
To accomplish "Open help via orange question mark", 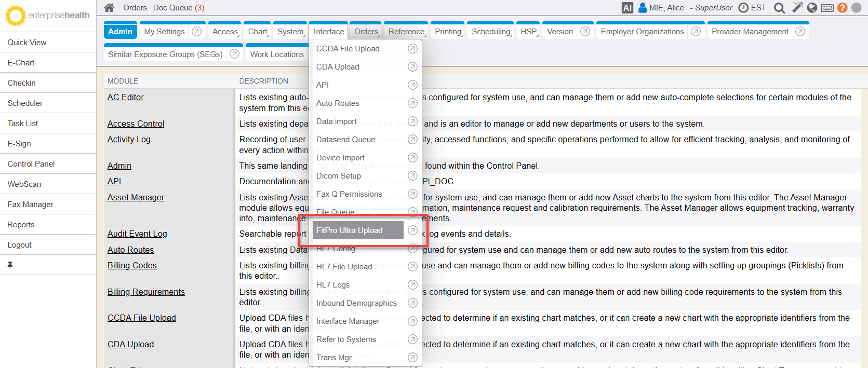I will point(843,8).
